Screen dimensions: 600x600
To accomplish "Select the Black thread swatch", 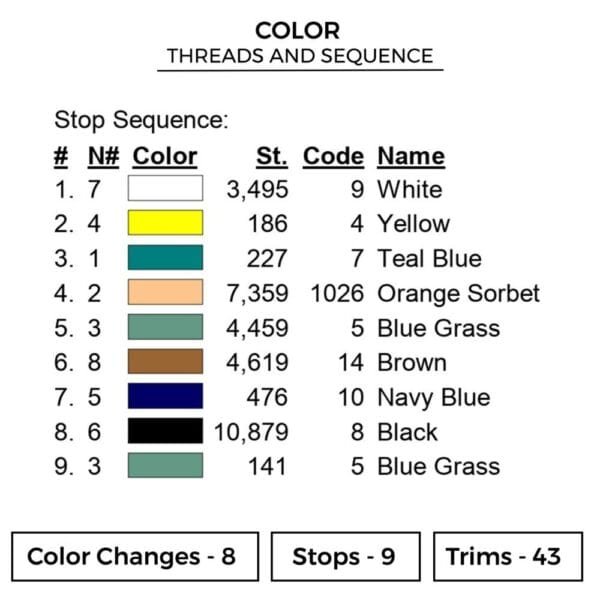I will pyautogui.click(x=165, y=431).
